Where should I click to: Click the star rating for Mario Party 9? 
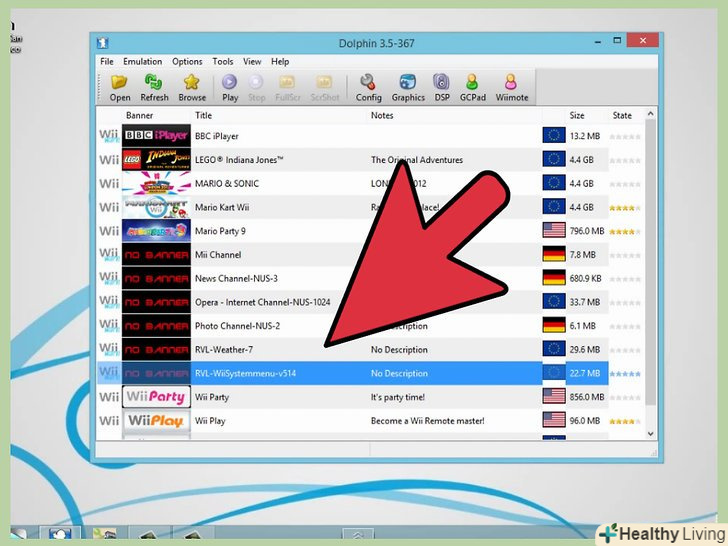coord(625,232)
